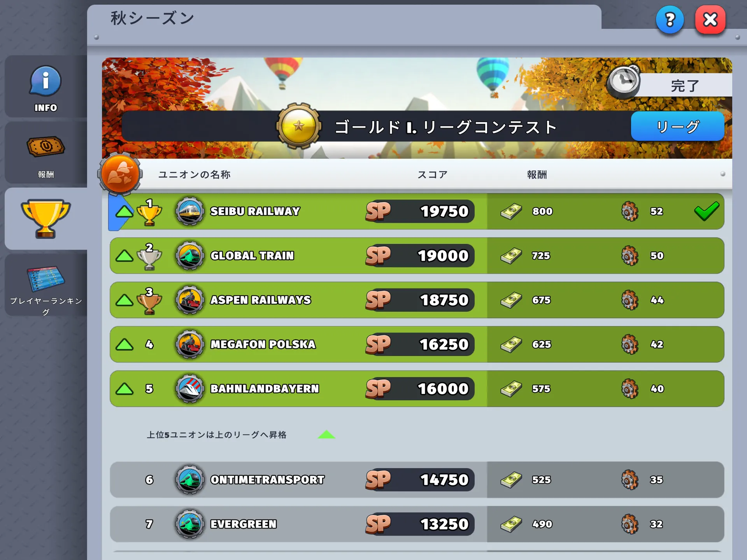747x560 pixels.
Task: Open the INFO sidebar tab
Action: (x=46, y=87)
